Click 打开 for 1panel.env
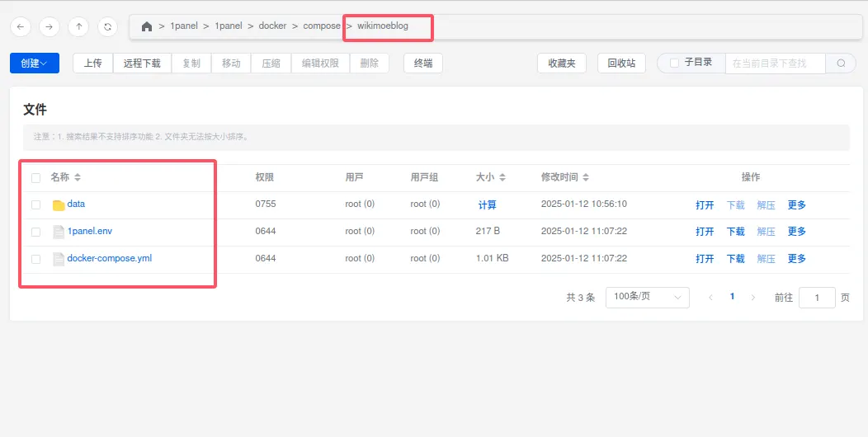 tap(705, 232)
